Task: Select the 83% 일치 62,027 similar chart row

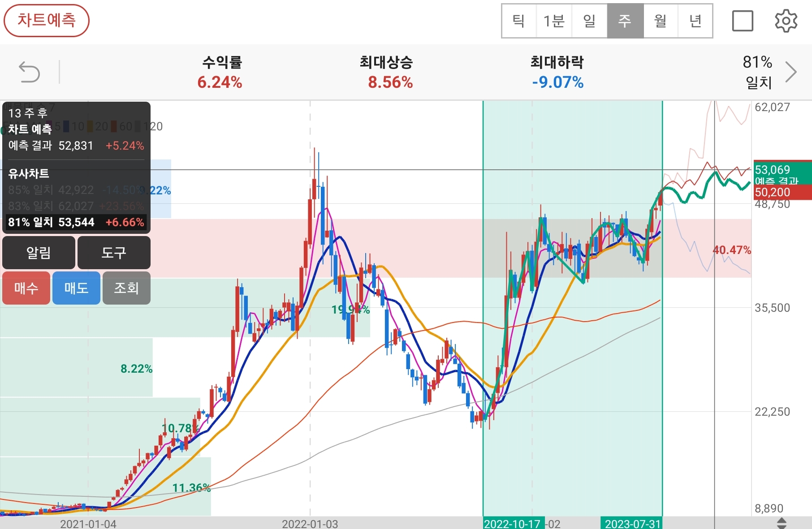Action: tap(76, 206)
